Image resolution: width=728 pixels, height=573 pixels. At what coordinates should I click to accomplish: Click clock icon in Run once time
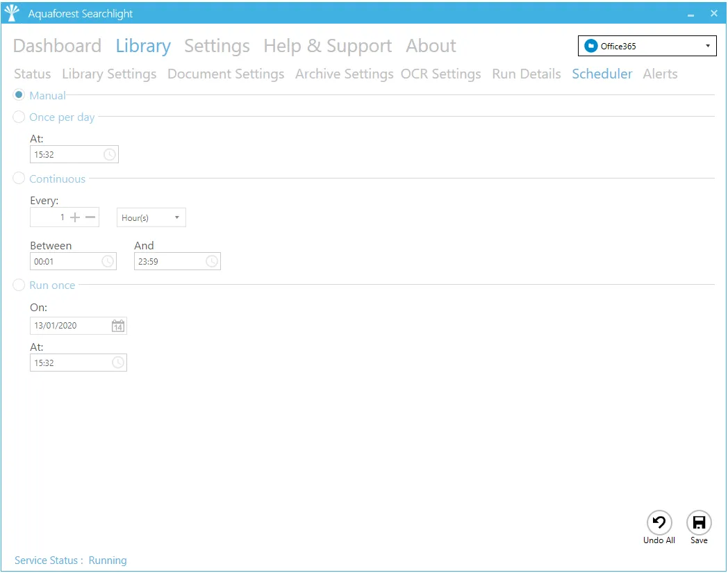coord(118,363)
